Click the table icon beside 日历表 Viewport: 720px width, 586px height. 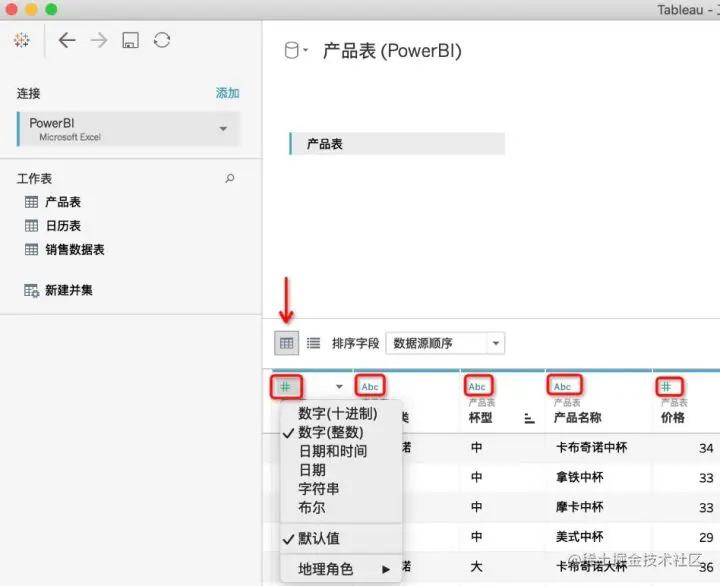tap(31, 226)
